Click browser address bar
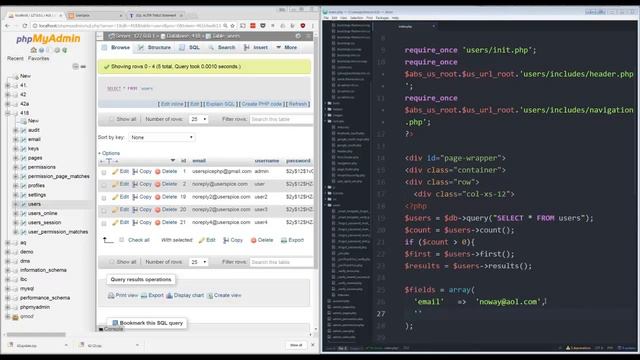The width and height of the screenshot is (640, 360). [130, 26]
